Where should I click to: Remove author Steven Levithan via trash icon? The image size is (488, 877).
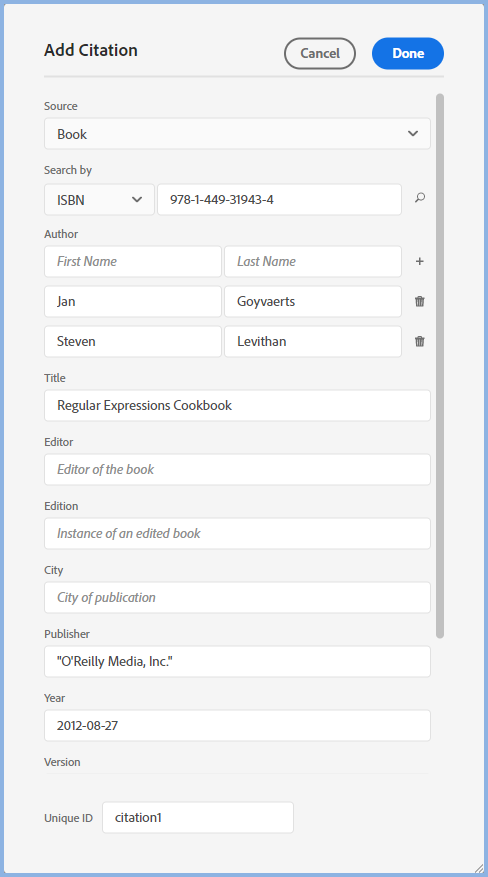[x=420, y=341]
